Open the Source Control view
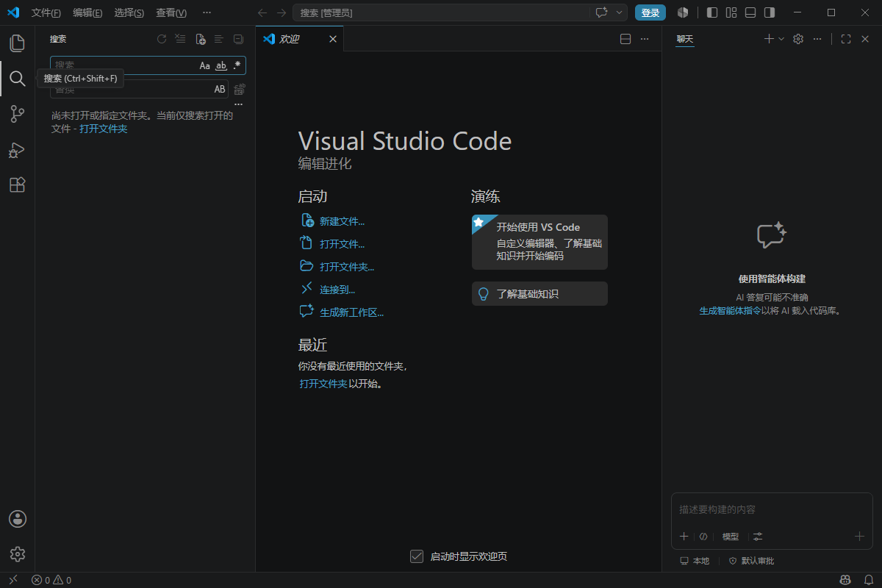The width and height of the screenshot is (882, 588). [x=17, y=114]
